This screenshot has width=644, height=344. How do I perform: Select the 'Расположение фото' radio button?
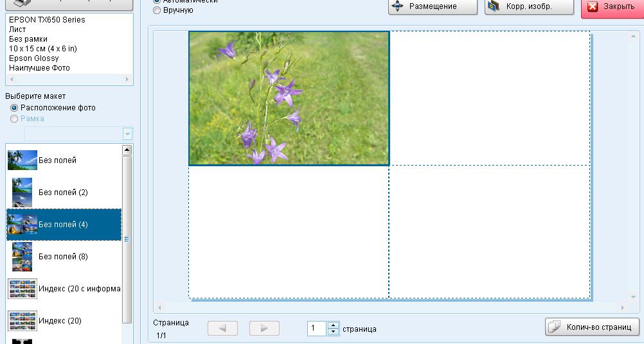[x=14, y=108]
